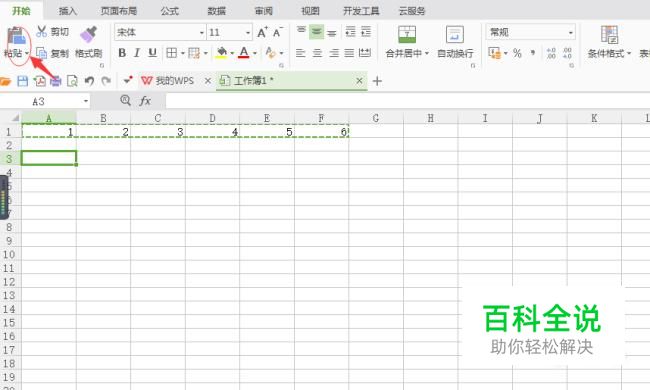The image size is (650, 390).
Task: Click the open folder icon
Action: (5, 81)
